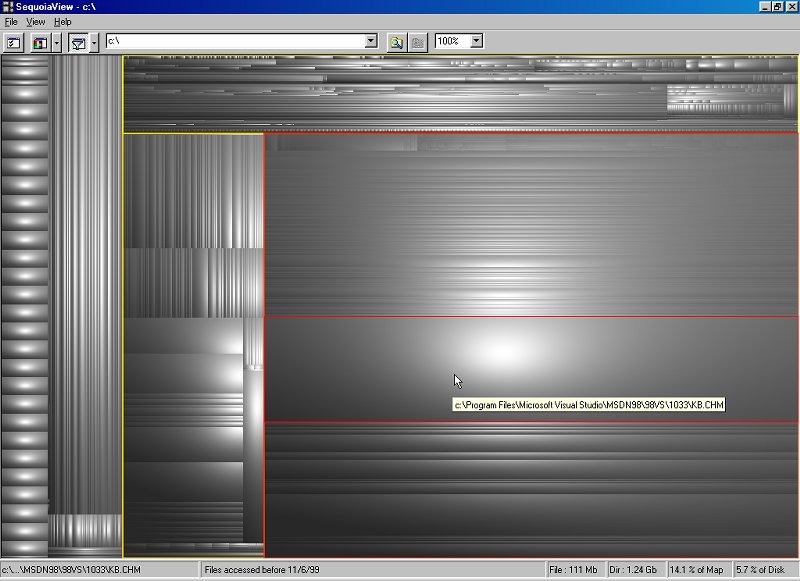This screenshot has height=581, width=800.
Task: Click the red-outlined block at bottom right
Action: [x=530, y=490]
